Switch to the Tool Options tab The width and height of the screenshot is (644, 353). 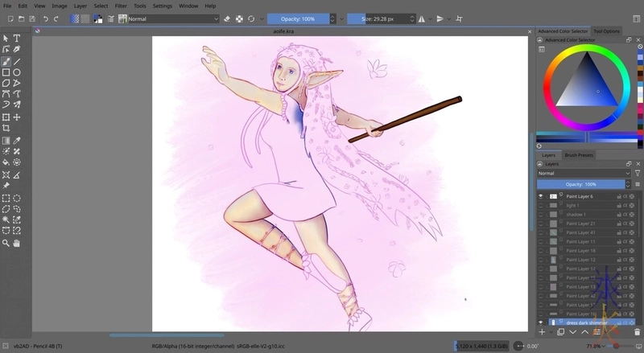click(x=606, y=31)
